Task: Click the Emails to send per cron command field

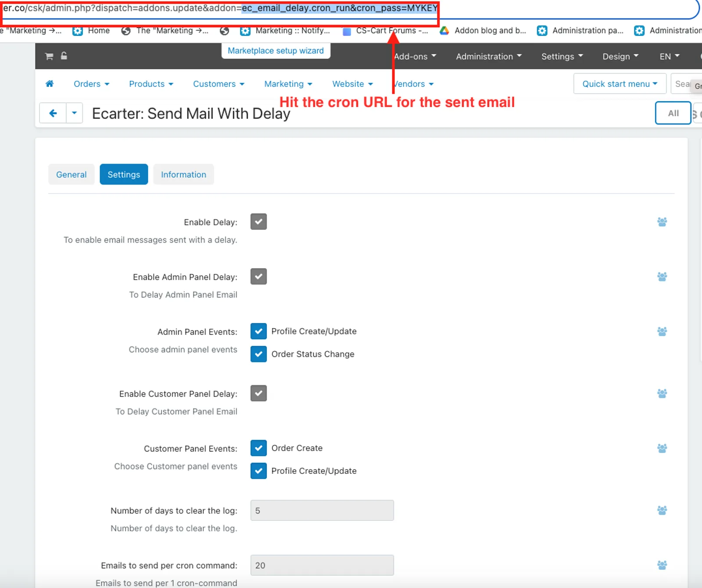Action: click(322, 565)
